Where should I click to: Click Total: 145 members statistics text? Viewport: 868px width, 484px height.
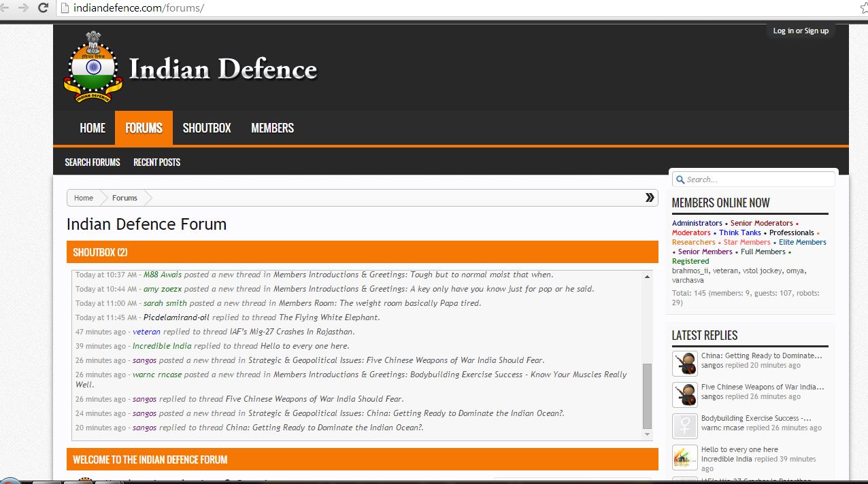click(x=746, y=298)
